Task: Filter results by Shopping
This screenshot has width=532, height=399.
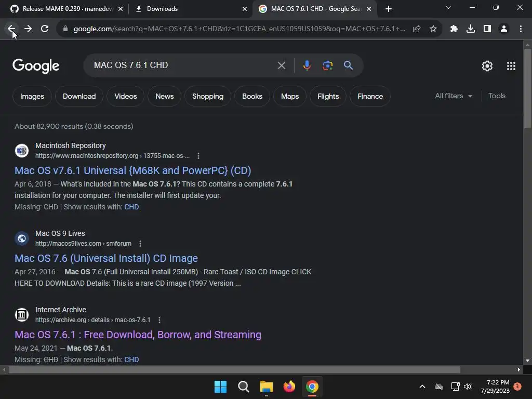Action: 208,96
